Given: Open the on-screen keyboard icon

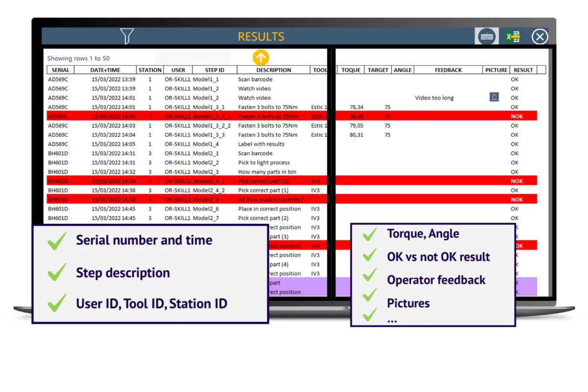Looking at the screenshot, I should click(487, 37).
